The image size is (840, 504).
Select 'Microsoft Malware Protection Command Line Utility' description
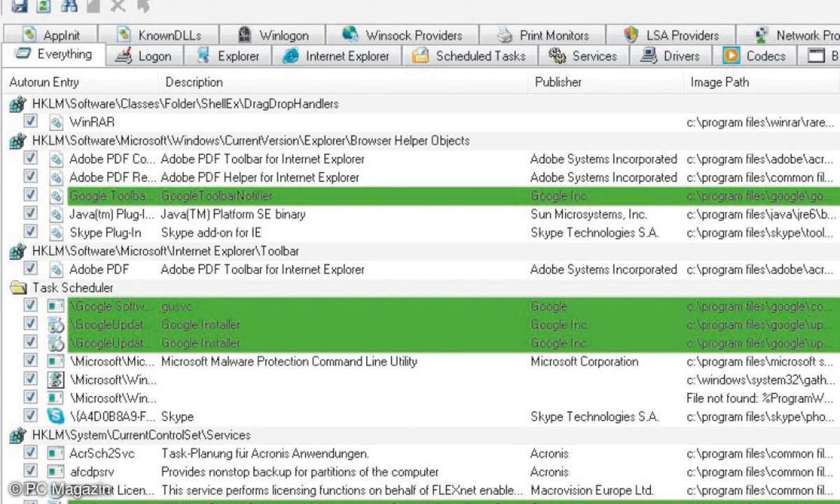point(289,362)
